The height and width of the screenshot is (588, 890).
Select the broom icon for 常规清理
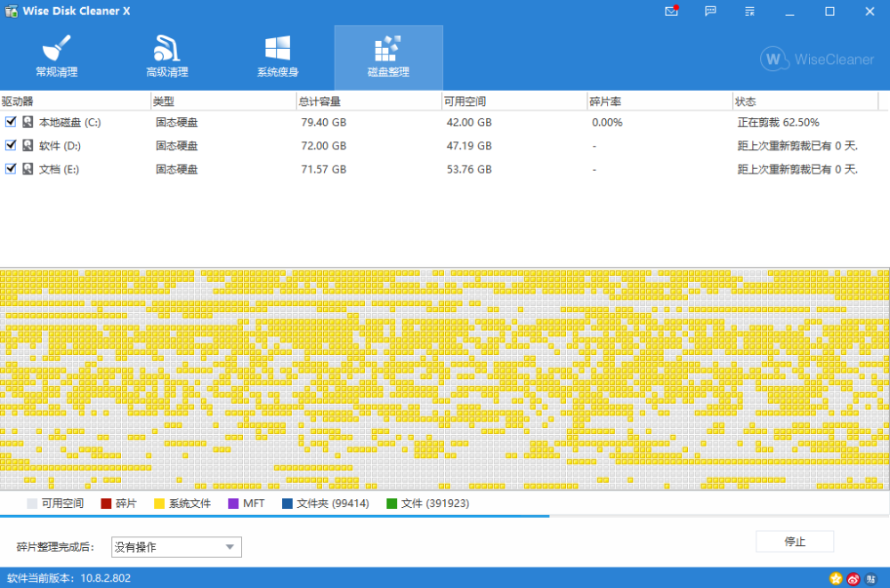(x=57, y=48)
